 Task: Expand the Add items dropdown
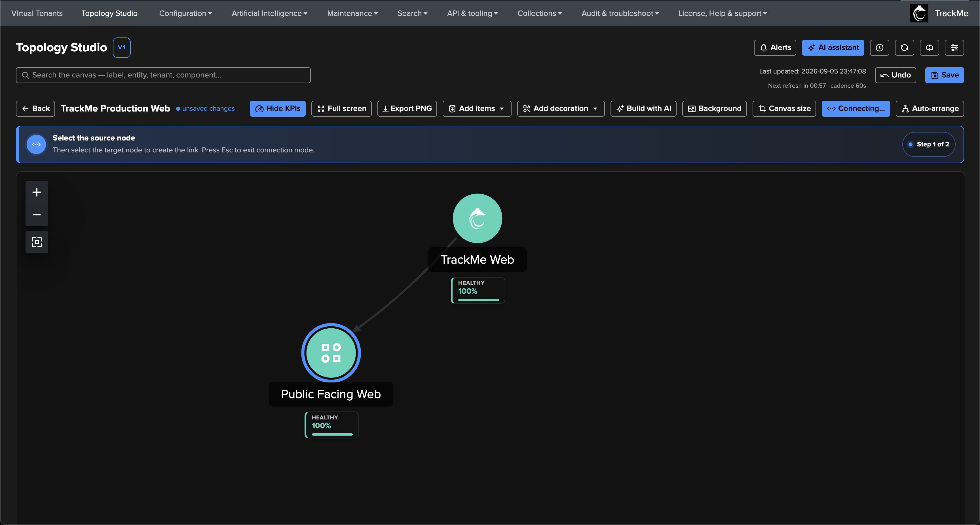pyautogui.click(x=477, y=108)
